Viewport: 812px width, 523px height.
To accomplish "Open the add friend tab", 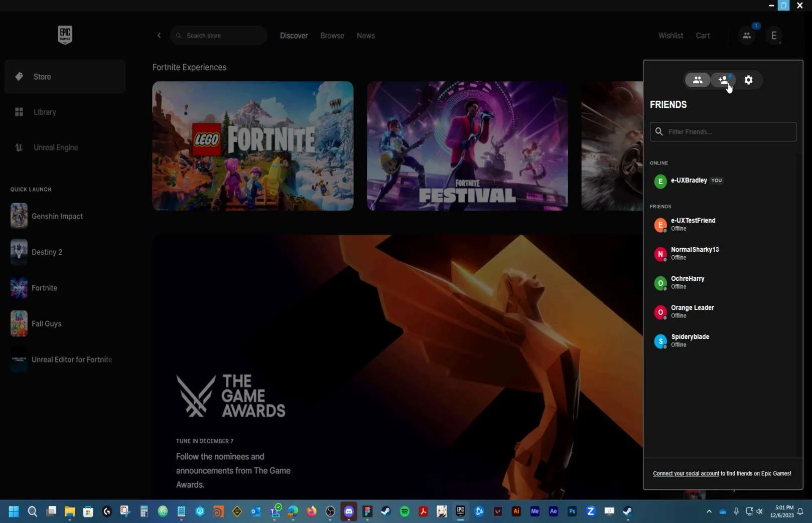I will point(723,80).
